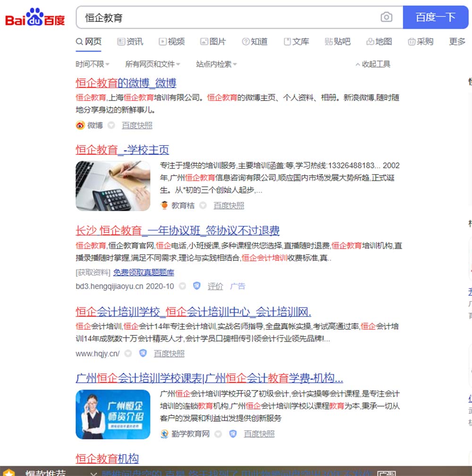Screen dimensions: 472x476
Task: Open the 视频 search tab
Action: pos(172,42)
